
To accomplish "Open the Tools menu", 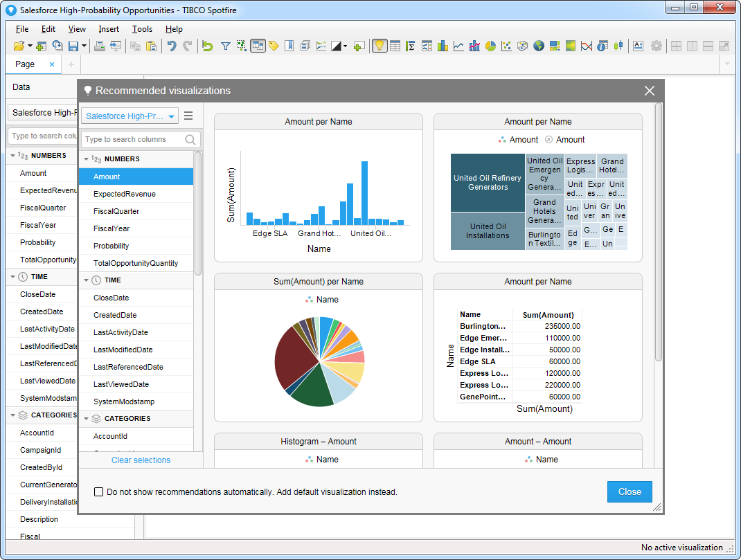I will (142, 29).
